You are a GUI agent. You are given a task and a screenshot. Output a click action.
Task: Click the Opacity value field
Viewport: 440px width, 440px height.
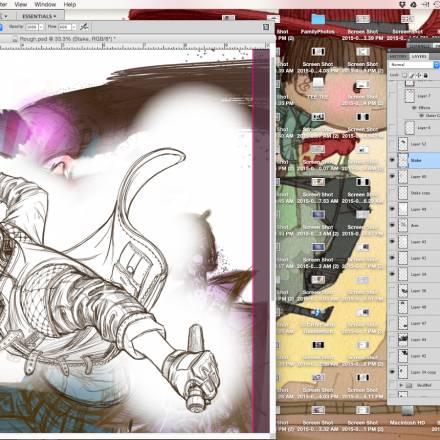pos(32,27)
